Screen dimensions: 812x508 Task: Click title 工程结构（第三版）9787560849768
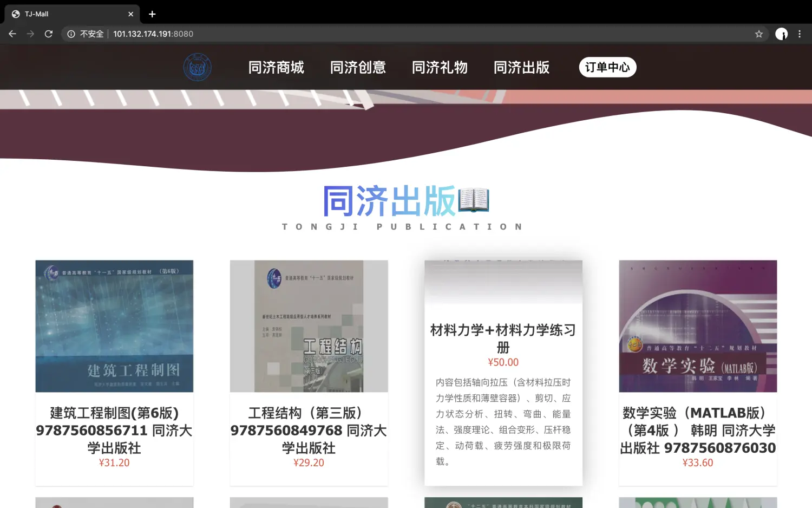[x=309, y=430]
